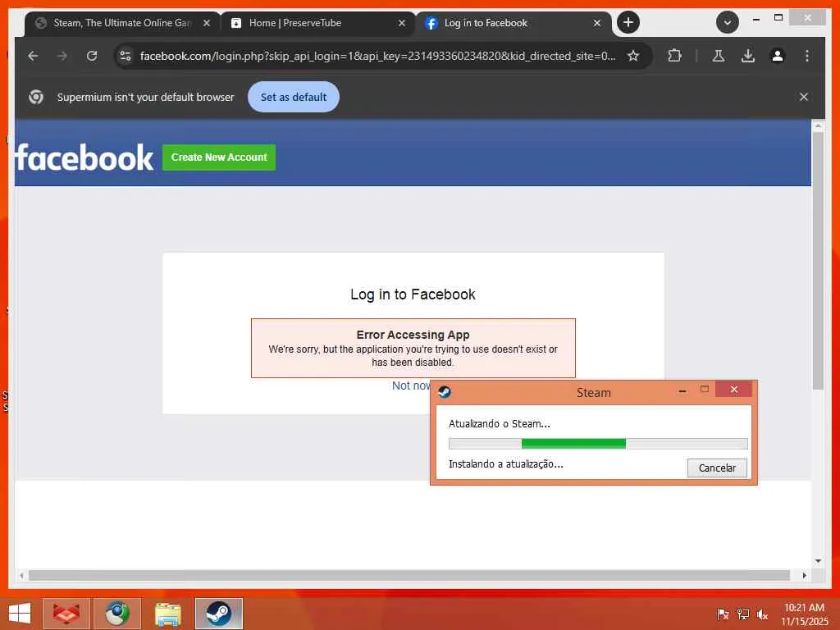Minimize the Steam updater window
Screen dimensions: 840x630
tap(682, 391)
